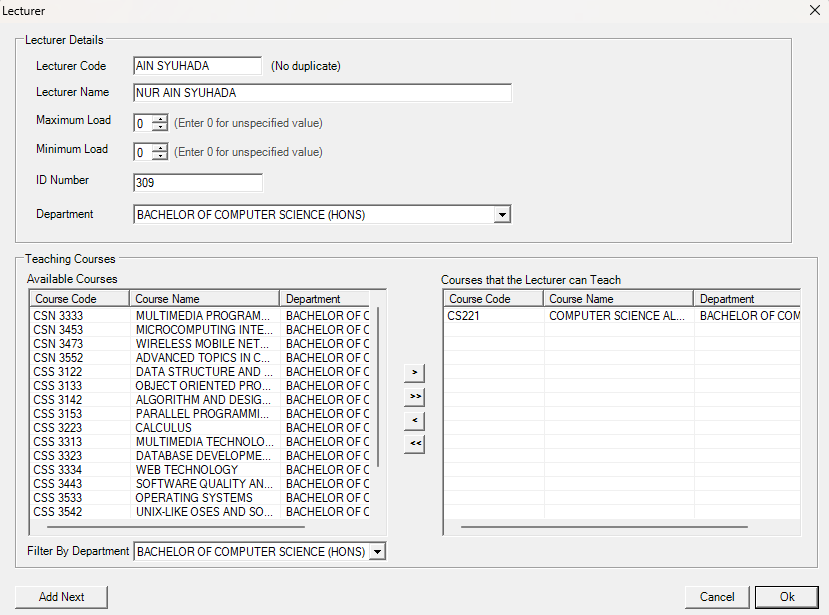Sort Available Courses by Course Code header

pos(79,299)
